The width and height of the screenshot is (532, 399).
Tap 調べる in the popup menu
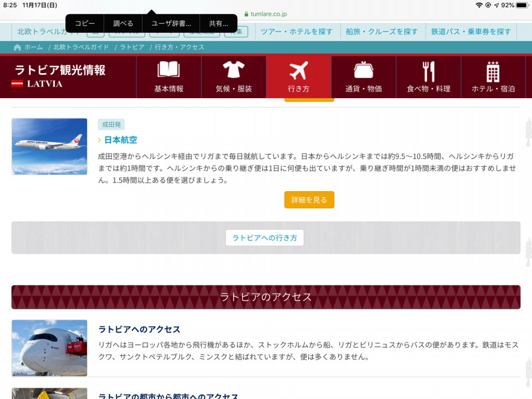[123, 23]
